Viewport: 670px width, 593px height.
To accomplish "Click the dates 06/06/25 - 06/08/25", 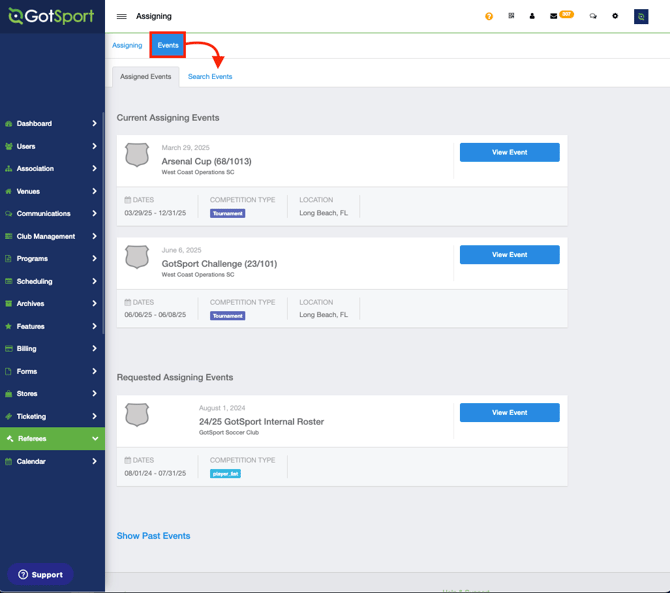I will [x=155, y=314].
